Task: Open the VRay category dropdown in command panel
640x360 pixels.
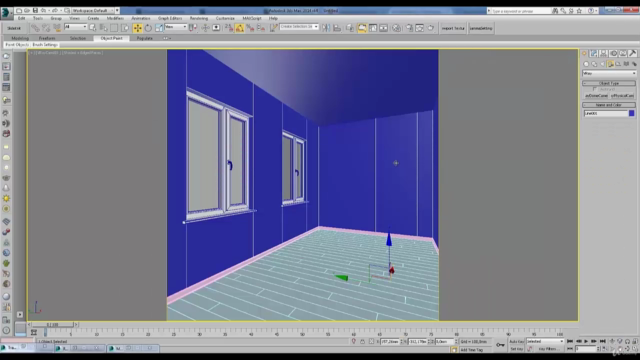Action: click(x=609, y=73)
